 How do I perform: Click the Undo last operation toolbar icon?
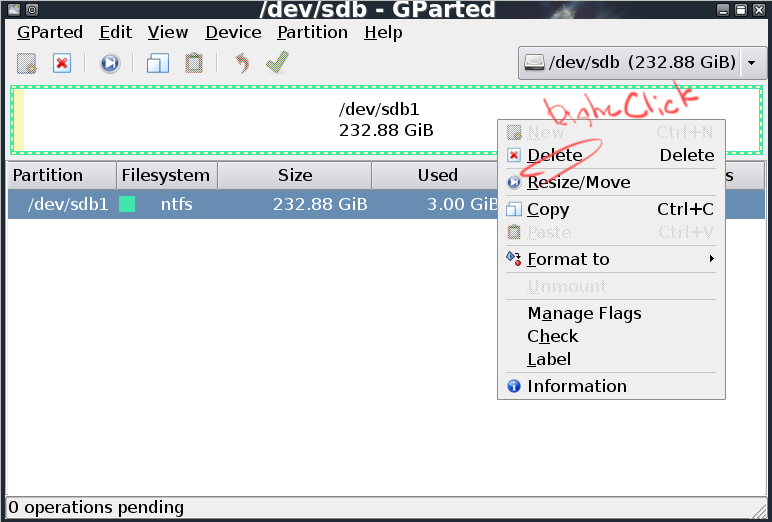(x=242, y=63)
